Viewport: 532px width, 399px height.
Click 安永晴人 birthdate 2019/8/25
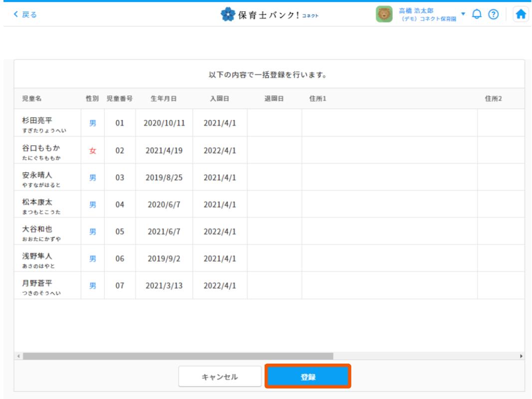click(164, 177)
